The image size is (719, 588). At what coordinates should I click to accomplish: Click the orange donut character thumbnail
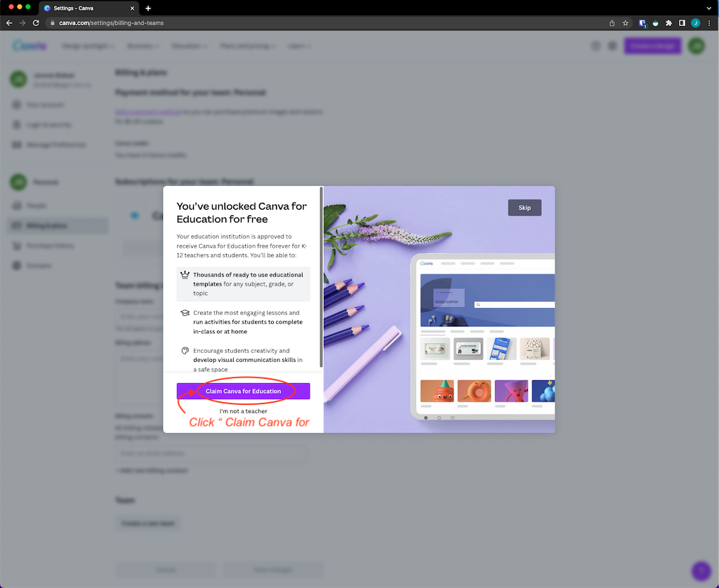pos(474,391)
